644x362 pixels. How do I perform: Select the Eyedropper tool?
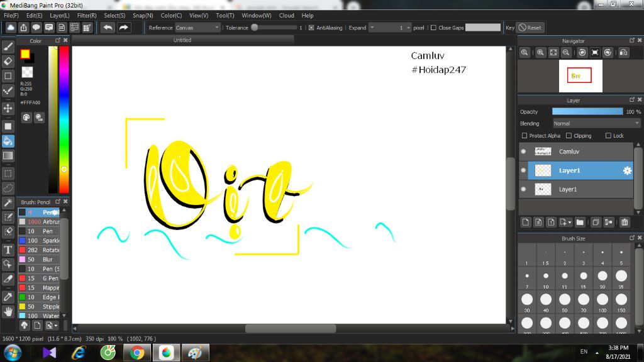click(x=8, y=297)
